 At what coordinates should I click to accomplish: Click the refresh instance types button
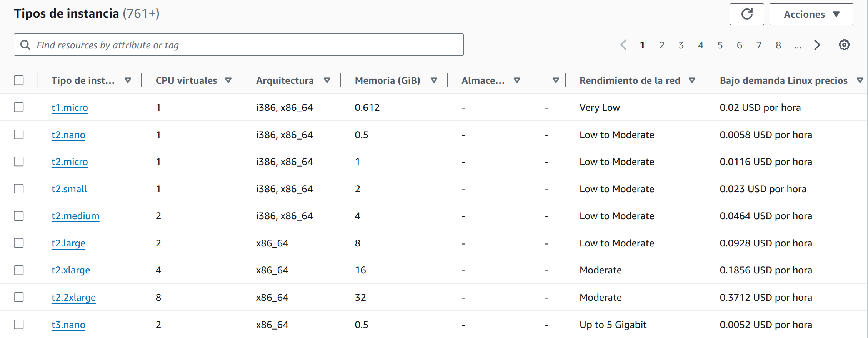point(747,14)
